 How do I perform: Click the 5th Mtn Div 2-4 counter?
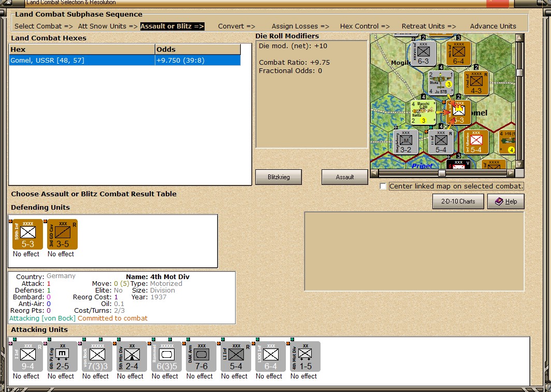pyautogui.click(x=132, y=356)
